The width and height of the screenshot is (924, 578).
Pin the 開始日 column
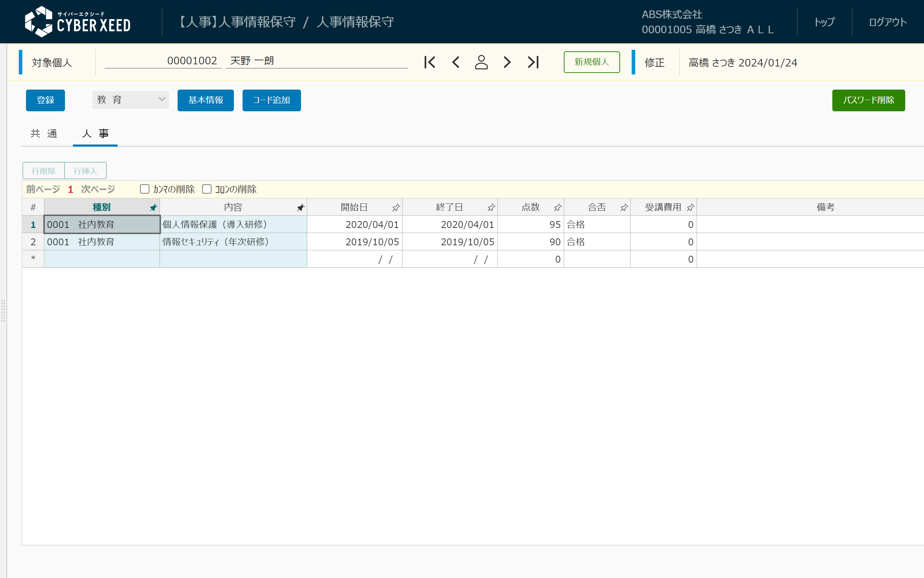(396, 208)
